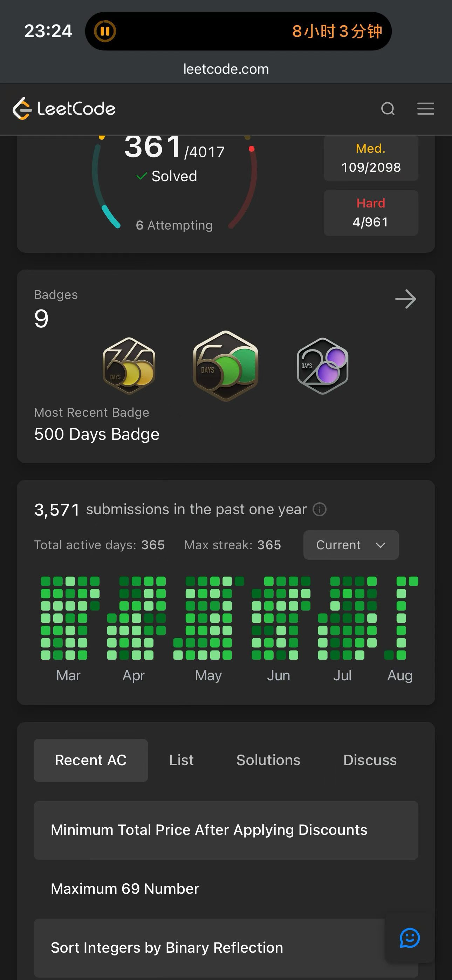
Task: Expand the Current year dropdown
Action: pos(351,545)
